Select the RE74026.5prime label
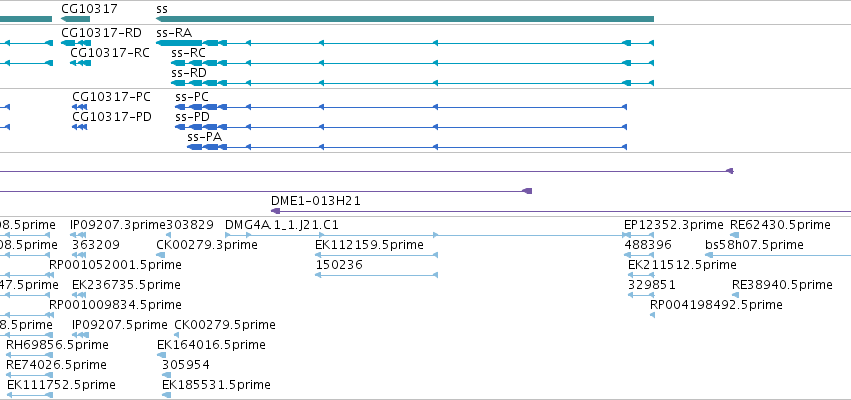Image resolution: width=851 pixels, height=400 pixels. tap(56, 365)
